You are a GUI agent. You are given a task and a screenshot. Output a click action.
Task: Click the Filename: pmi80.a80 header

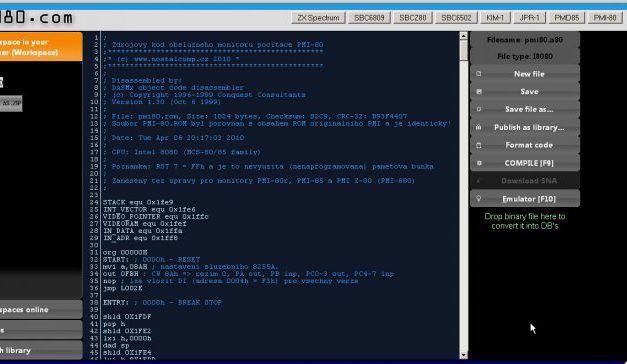(x=525, y=40)
